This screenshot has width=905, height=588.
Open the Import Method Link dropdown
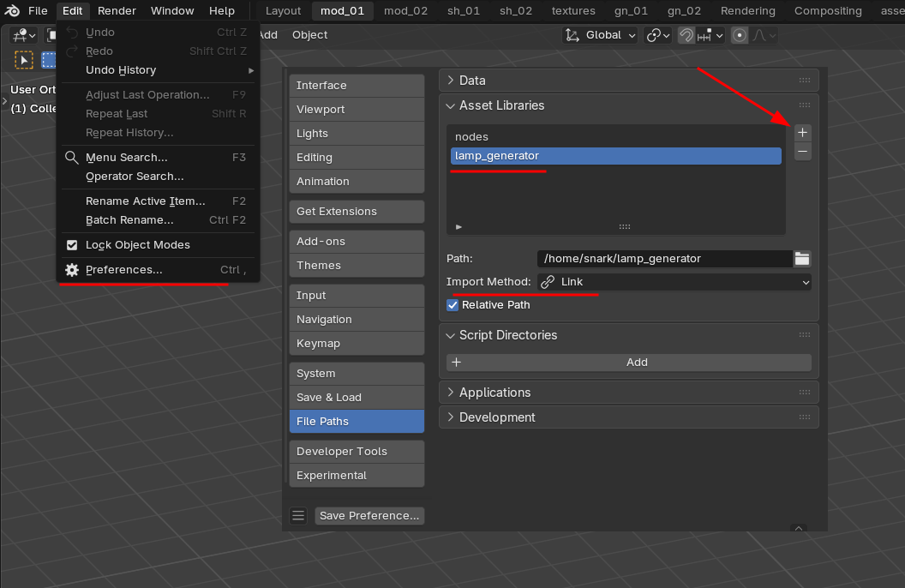674,282
